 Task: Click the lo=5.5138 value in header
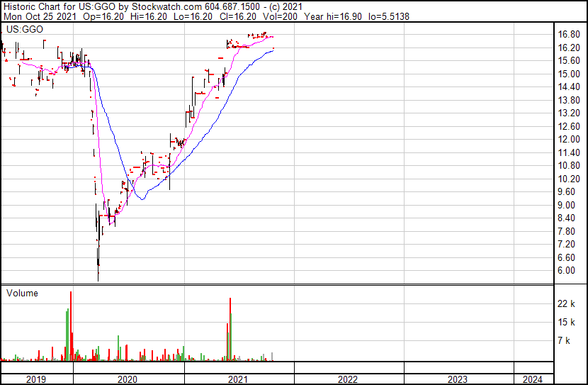click(x=389, y=16)
